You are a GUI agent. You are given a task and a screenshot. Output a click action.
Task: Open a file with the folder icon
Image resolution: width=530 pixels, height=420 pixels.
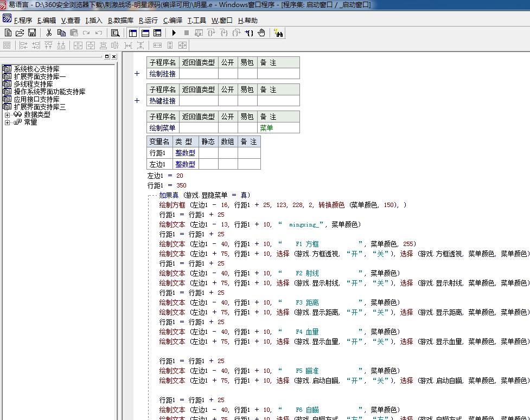(20, 33)
